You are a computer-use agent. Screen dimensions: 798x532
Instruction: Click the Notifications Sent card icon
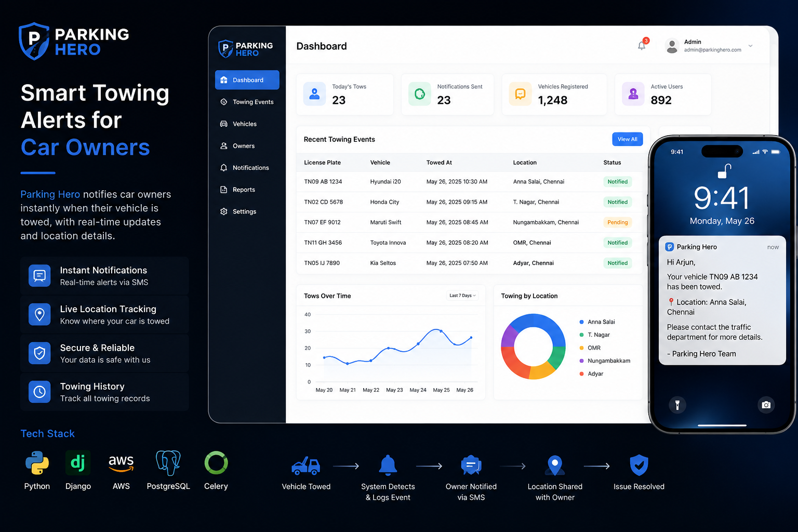(x=419, y=94)
